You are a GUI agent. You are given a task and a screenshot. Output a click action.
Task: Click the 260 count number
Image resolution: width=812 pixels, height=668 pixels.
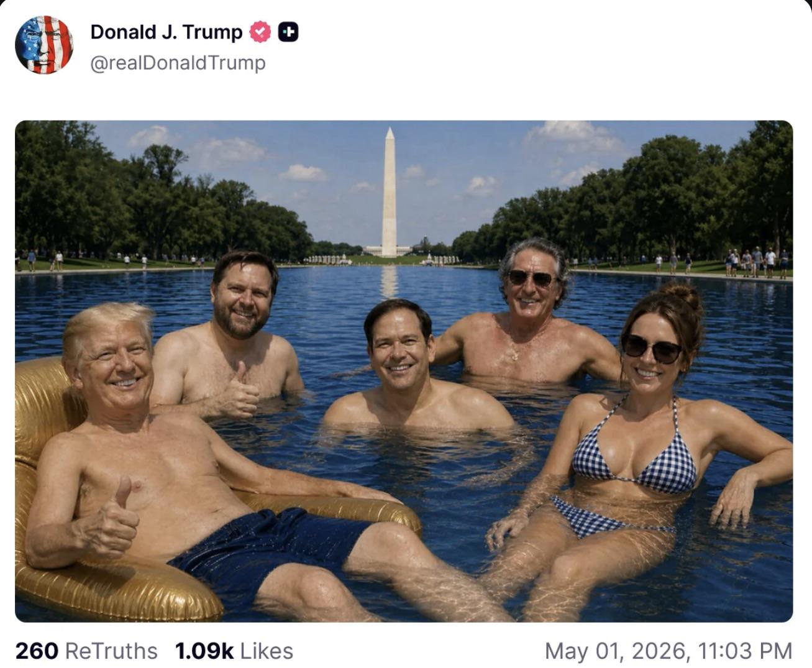point(37,651)
